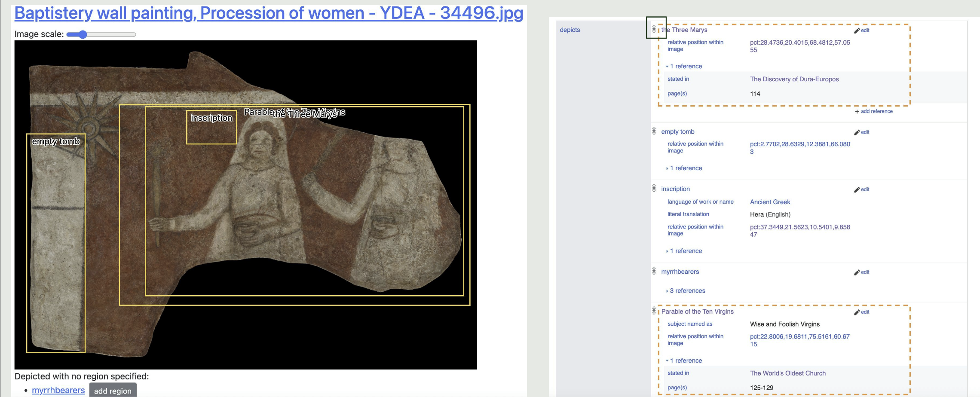Expand the 1 reference under the inscription statement

click(x=685, y=251)
